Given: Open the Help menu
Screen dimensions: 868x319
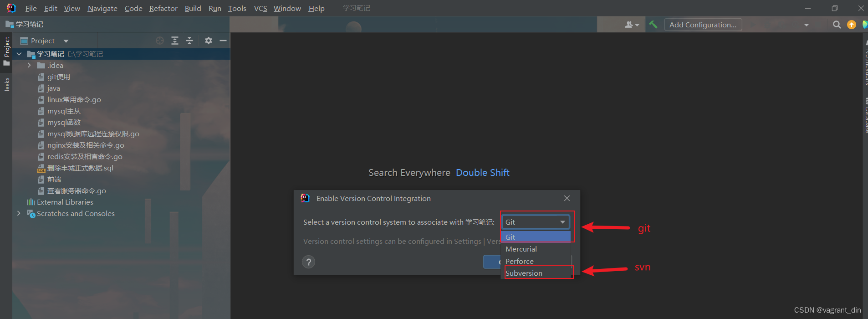Looking at the screenshot, I should click(317, 8).
